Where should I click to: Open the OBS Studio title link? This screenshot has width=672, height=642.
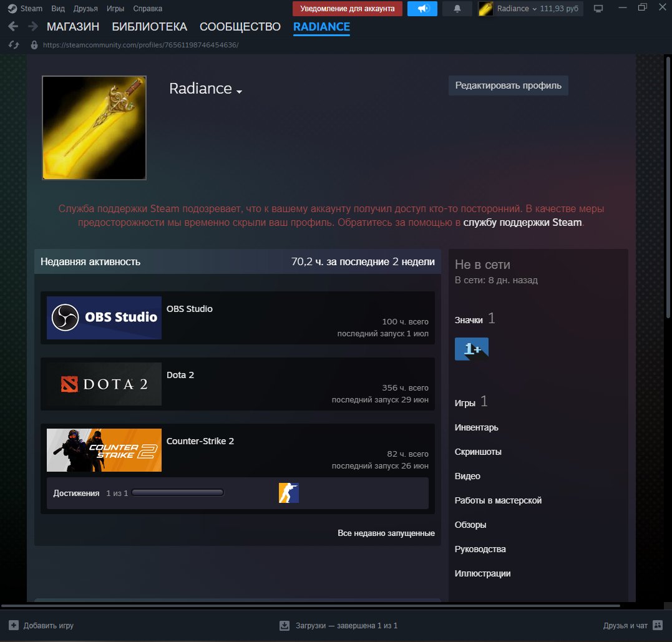tap(190, 309)
